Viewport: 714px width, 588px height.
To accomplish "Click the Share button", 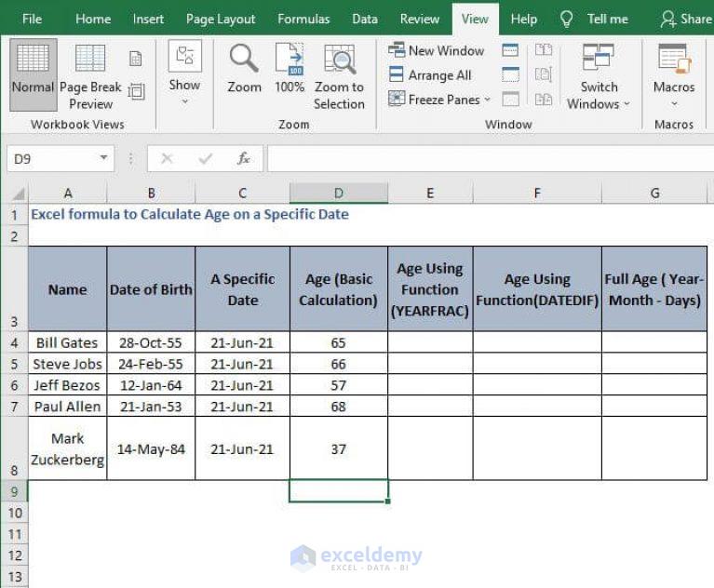I will click(x=686, y=19).
